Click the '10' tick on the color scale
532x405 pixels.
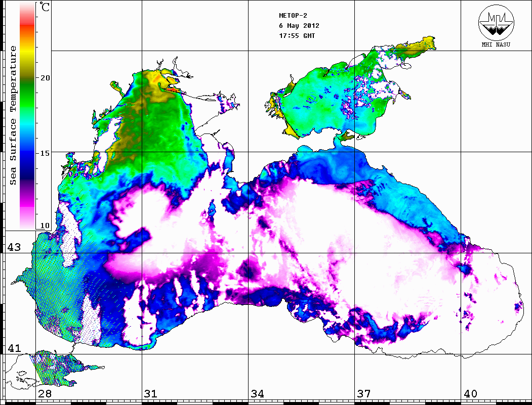pos(45,226)
